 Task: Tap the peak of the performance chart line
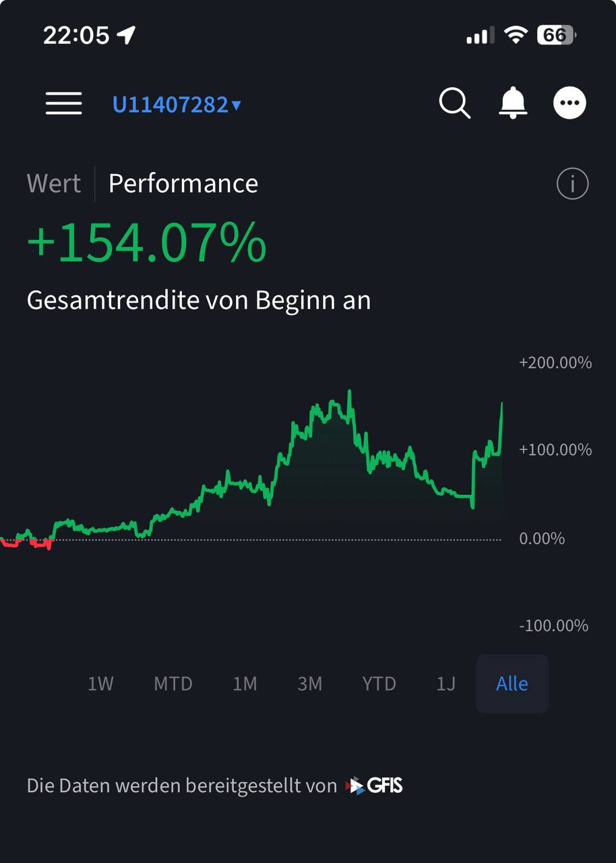[x=349, y=392]
